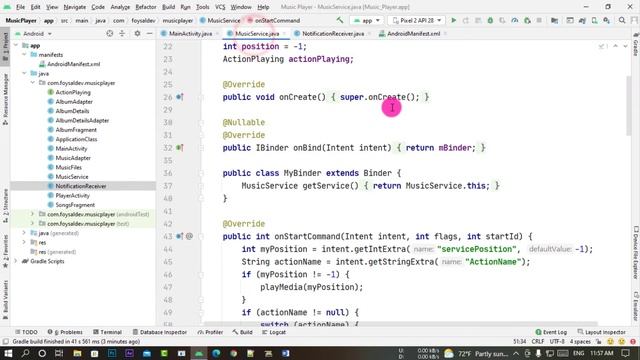Click the UTF-8 encoding in status bar
640x360 pixels.
coord(557,342)
